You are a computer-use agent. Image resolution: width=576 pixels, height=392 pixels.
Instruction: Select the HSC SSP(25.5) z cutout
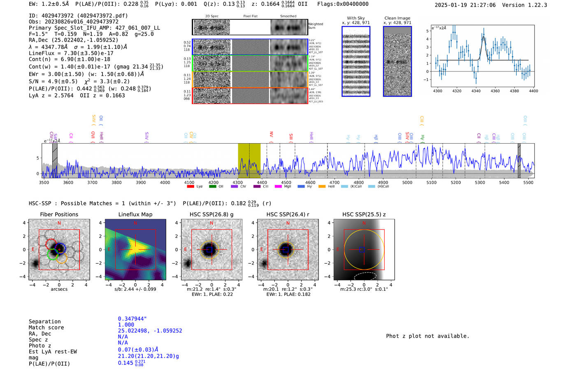364,250
